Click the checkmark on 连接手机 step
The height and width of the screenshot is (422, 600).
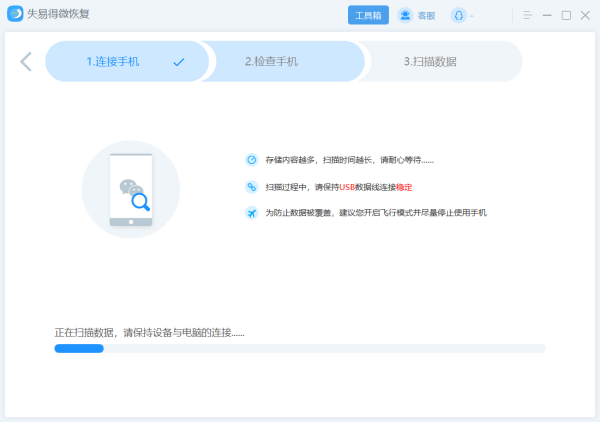pyautogui.click(x=179, y=62)
